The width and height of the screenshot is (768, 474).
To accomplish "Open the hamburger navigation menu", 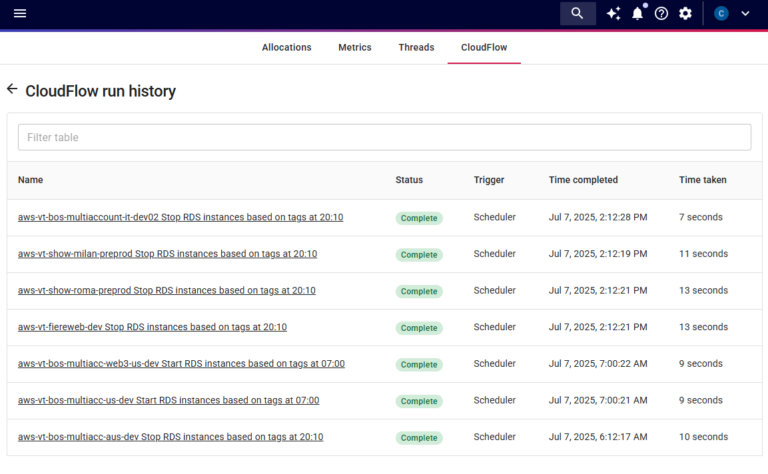I will click(20, 13).
